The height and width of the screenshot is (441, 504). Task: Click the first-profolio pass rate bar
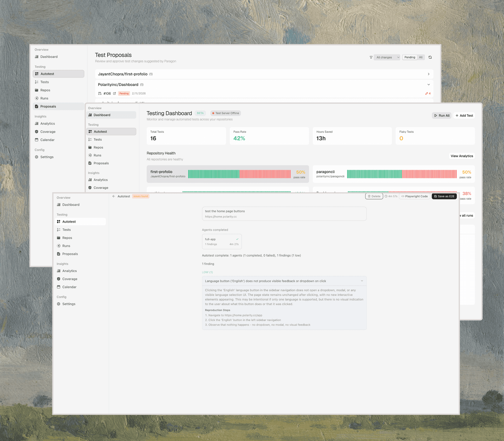pos(239,174)
